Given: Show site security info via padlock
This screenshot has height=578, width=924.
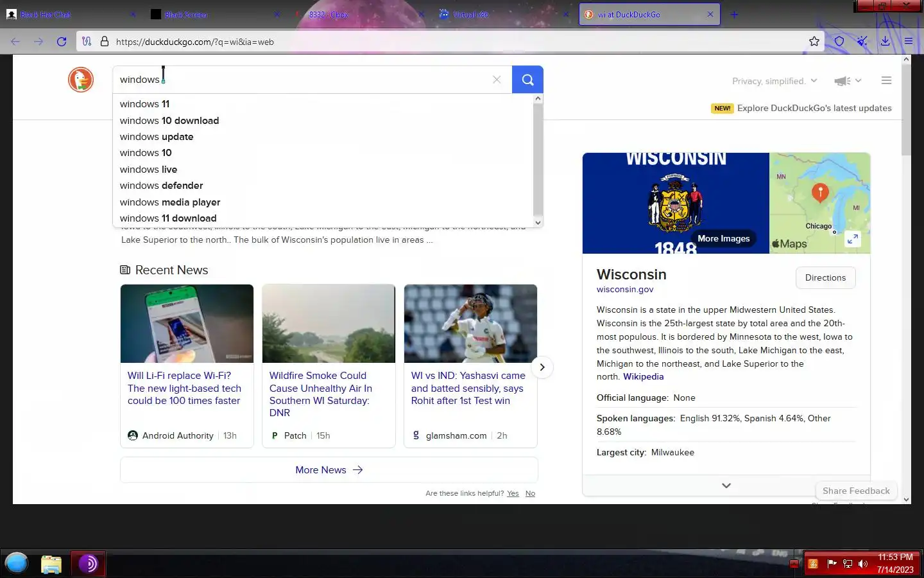Looking at the screenshot, I should tap(104, 42).
